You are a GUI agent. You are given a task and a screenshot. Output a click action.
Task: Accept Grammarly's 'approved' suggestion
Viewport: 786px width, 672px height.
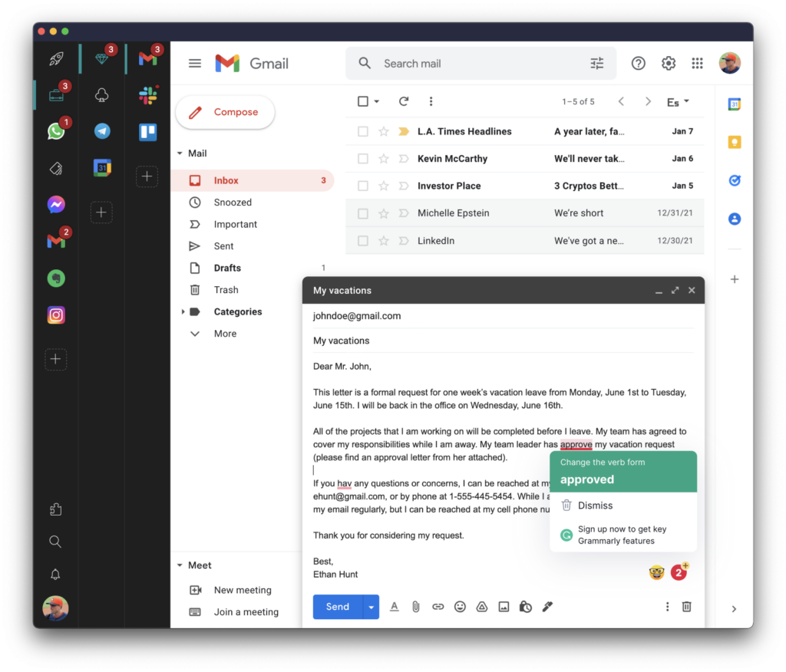point(587,479)
